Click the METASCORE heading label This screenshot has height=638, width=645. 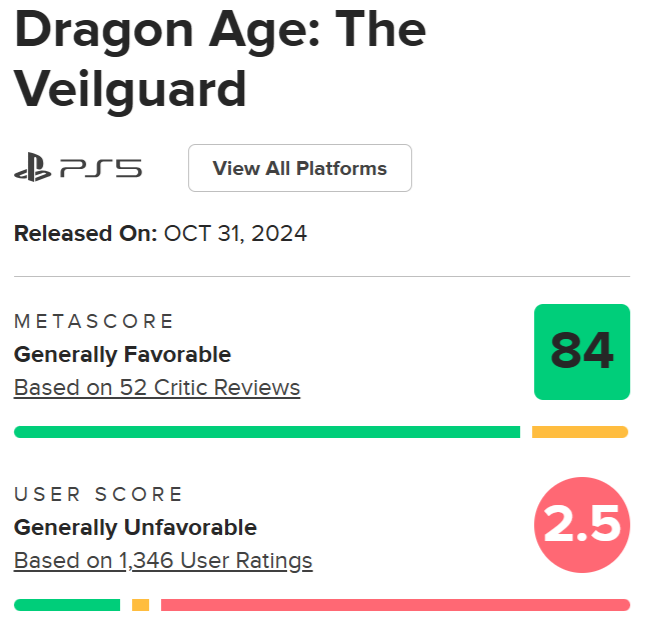tap(94, 321)
